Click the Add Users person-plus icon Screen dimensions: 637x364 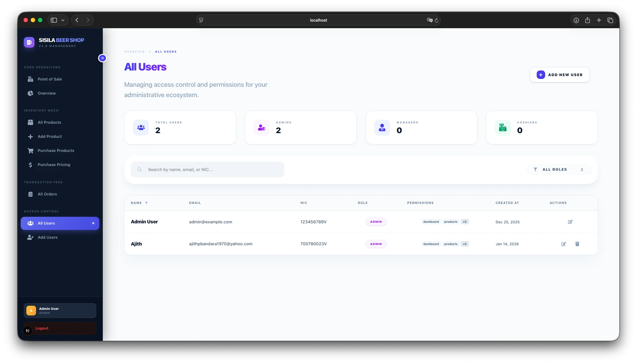click(x=30, y=237)
